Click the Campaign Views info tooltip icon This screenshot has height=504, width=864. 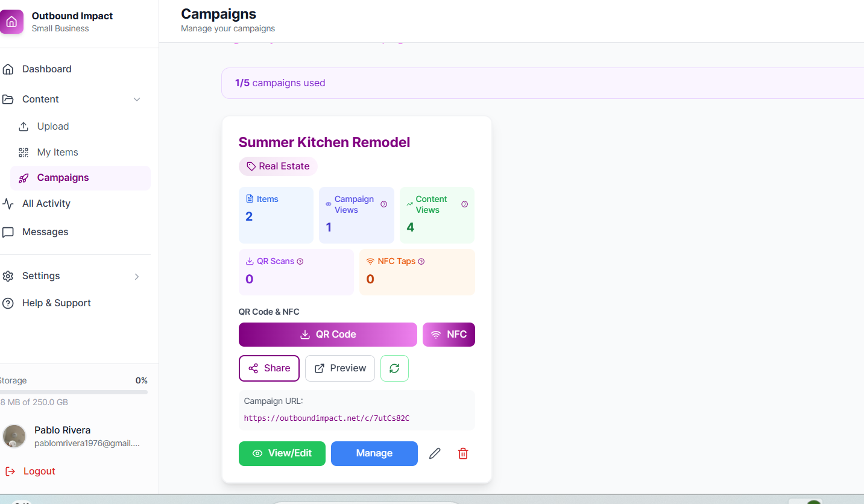click(383, 204)
